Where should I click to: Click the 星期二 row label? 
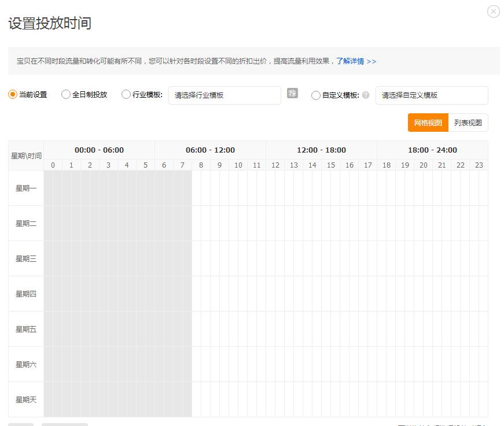pyautogui.click(x=25, y=223)
